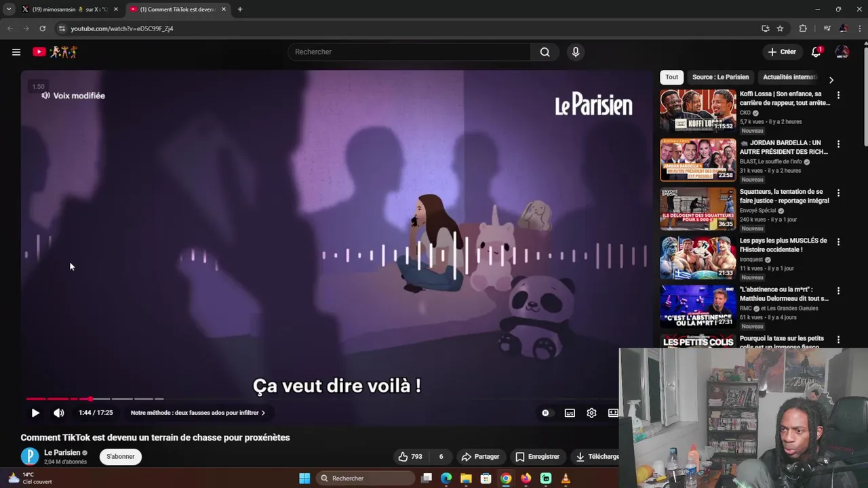Screen dimensions: 868x488
Task: Open the Le Parisien channel avatar
Action: (30, 457)
